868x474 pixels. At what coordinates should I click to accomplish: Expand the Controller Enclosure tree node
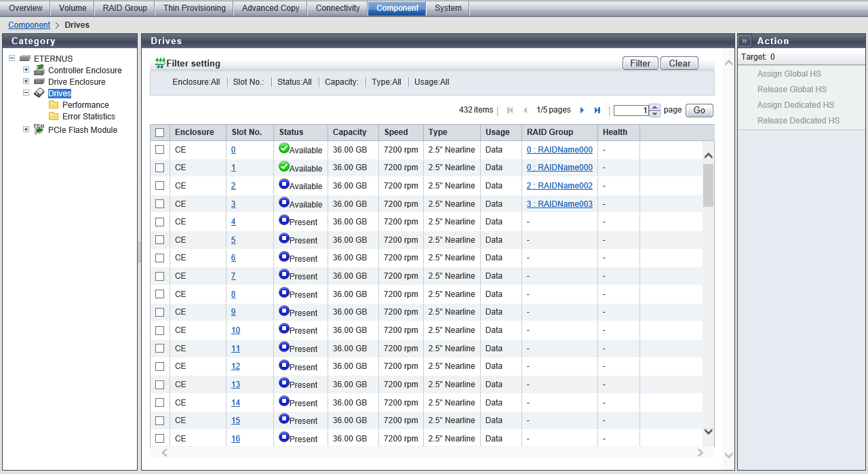pyautogui.click(x=26, y=70)
